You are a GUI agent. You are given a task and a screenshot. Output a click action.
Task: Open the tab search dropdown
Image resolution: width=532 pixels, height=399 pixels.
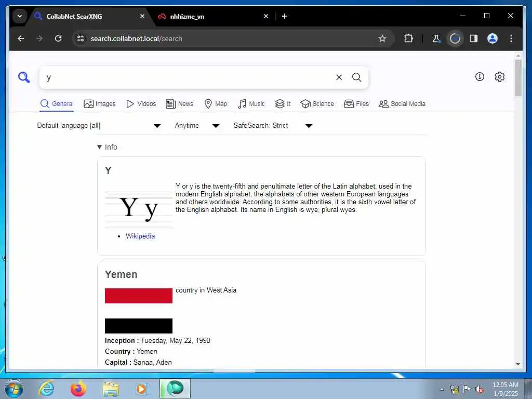[20, 16]
